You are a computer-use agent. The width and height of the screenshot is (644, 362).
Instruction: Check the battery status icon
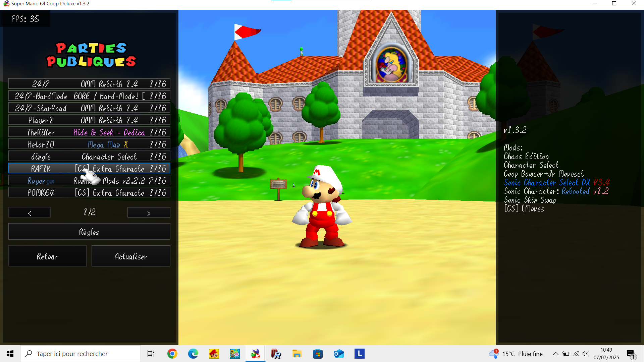point(566,354)
